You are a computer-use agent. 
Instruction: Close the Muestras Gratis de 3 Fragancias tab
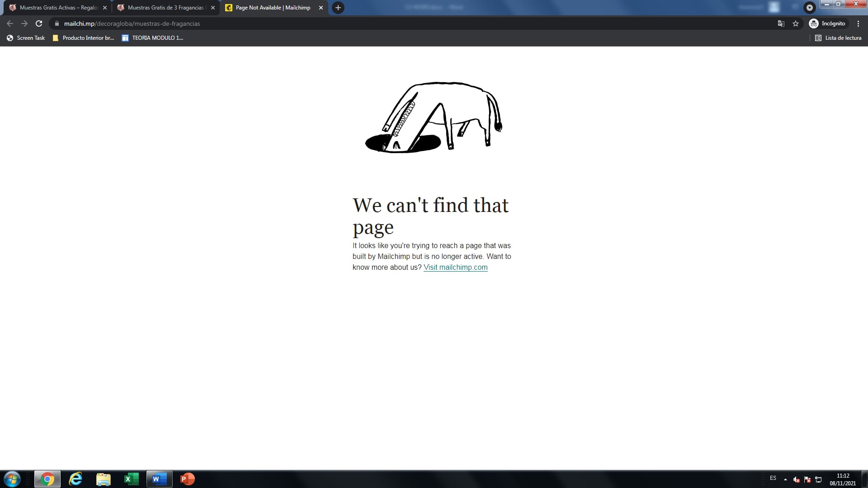[213, 8]
